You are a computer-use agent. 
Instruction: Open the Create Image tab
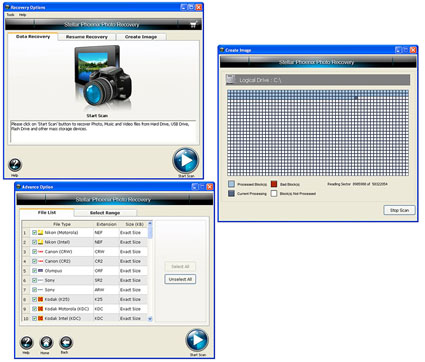[x=141, y=37]
